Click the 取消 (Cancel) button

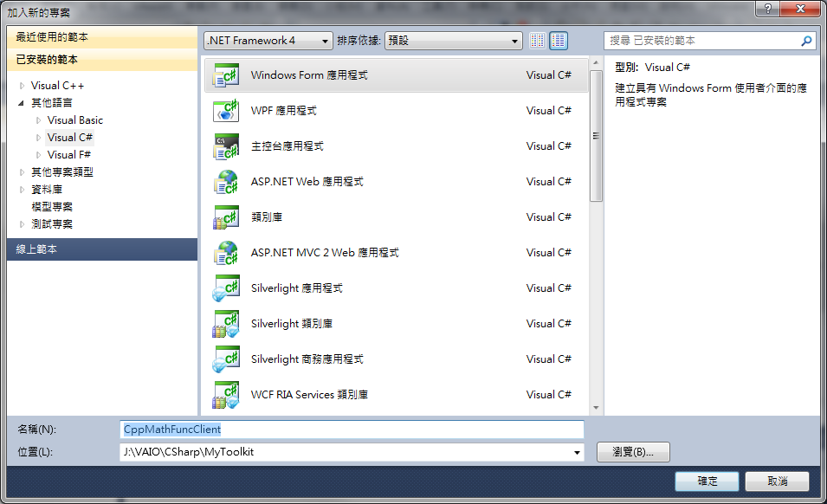(778, 481)
